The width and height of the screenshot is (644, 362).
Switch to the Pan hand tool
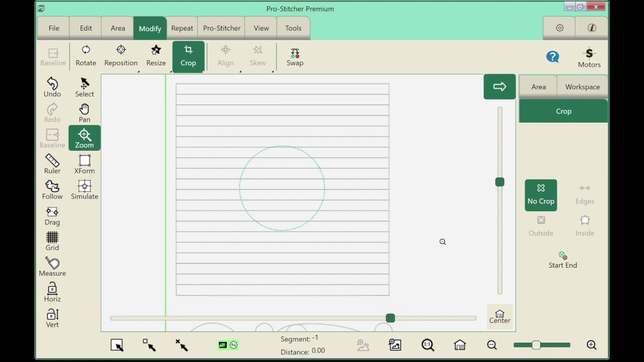click(85, 113)
